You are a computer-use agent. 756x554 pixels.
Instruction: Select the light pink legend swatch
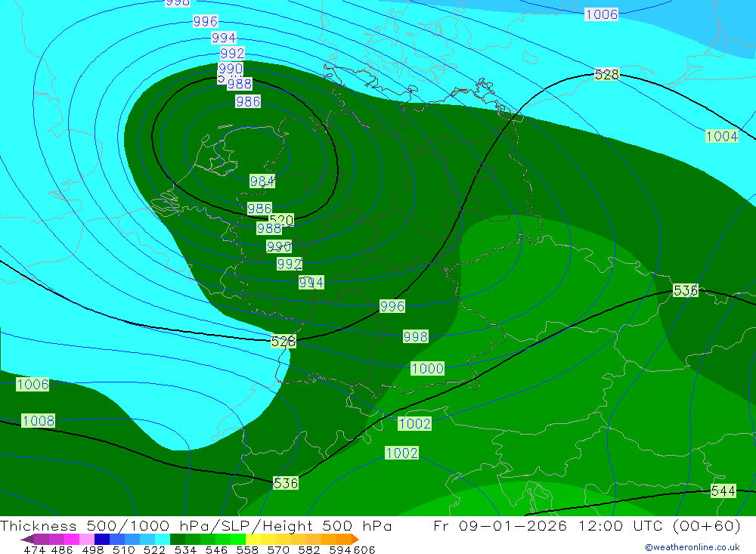click(87, 539)
